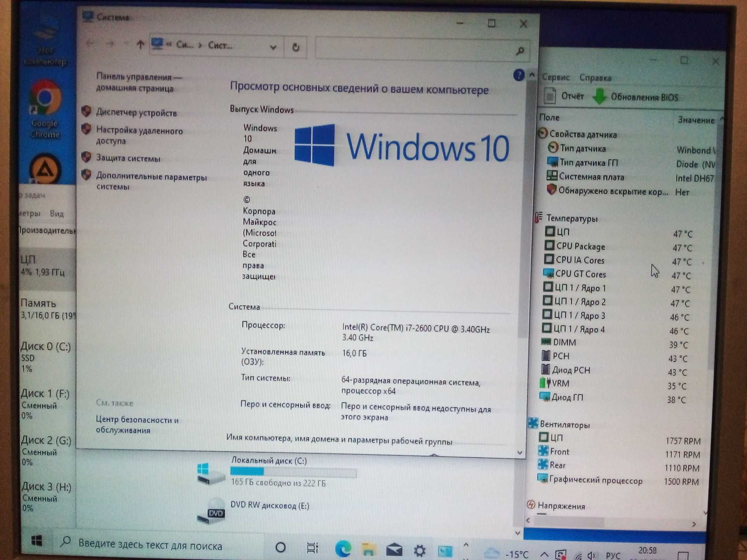
Task: Open Вид menu in Task Manager
Action: (56, 213)
